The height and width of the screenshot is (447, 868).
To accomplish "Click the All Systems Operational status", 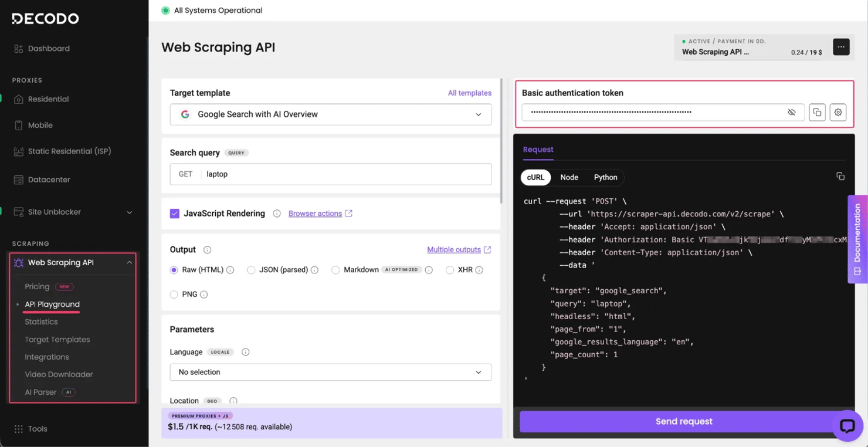I will pyautogui.click(x=212, y=11).
